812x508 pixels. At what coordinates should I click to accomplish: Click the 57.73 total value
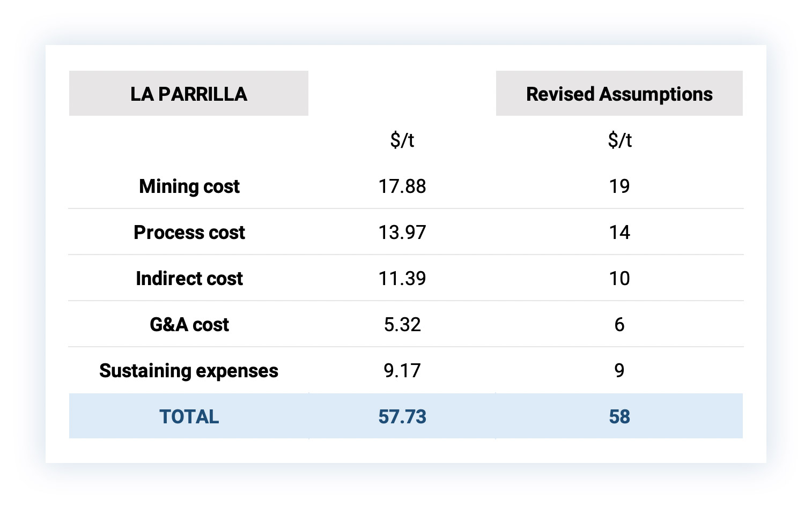[x=402, y=417]
